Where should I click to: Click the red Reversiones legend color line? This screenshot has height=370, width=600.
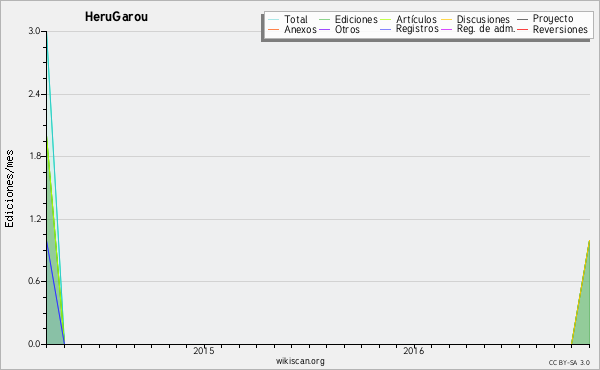tap(522, 29)
